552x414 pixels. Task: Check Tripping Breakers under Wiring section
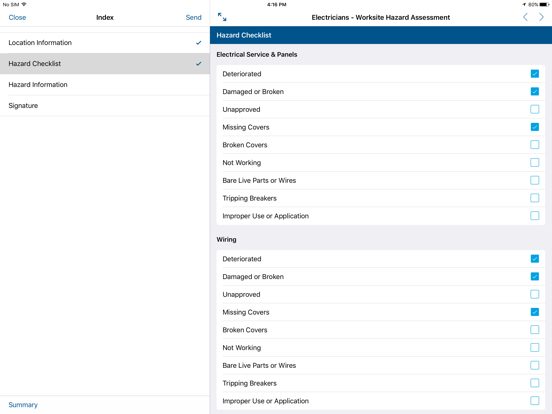534,383
